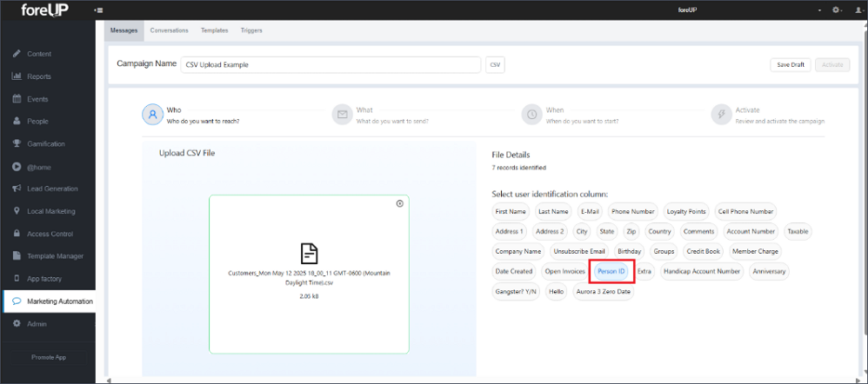This screenshot has width=868, height=384.
Task: Select the People person icon
Action: (17, 121)
